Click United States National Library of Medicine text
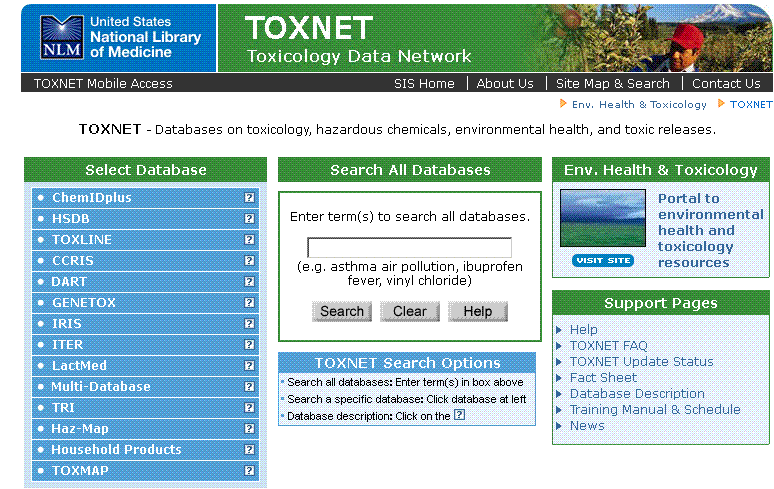The width and height of the screenshot is (774, 489). pos(146,37)
